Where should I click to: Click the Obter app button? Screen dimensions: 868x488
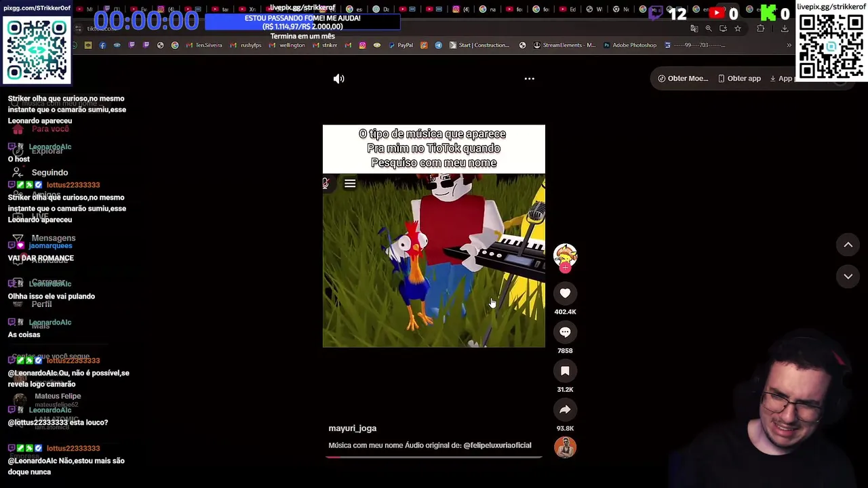[740, 79]
